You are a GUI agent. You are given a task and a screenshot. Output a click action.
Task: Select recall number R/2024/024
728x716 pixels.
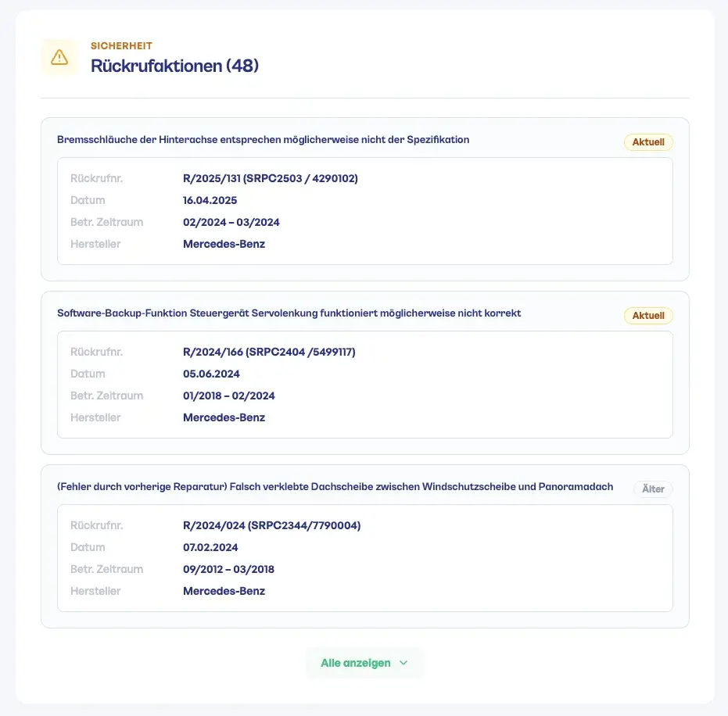pyautogui.click(x=272, y=525)
